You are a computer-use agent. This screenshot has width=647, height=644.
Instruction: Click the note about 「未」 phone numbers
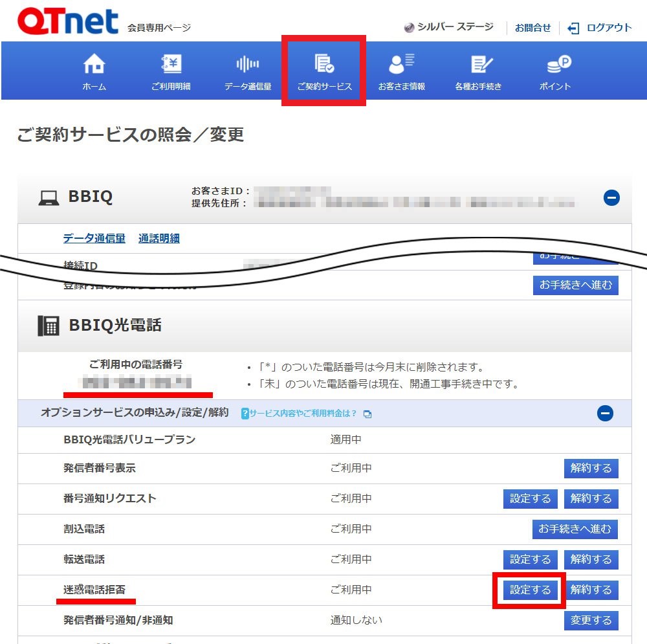(x=389, y=384)
